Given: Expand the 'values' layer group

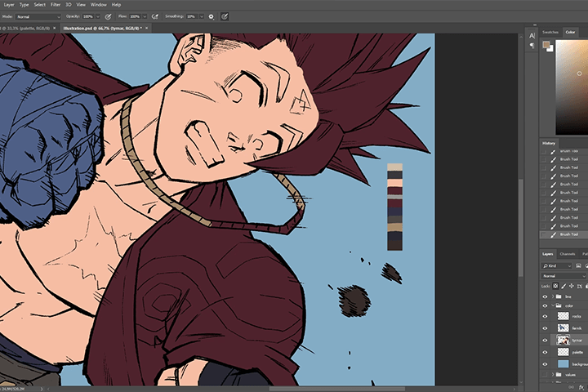Looking at the screenshot, I should (553, 374).
